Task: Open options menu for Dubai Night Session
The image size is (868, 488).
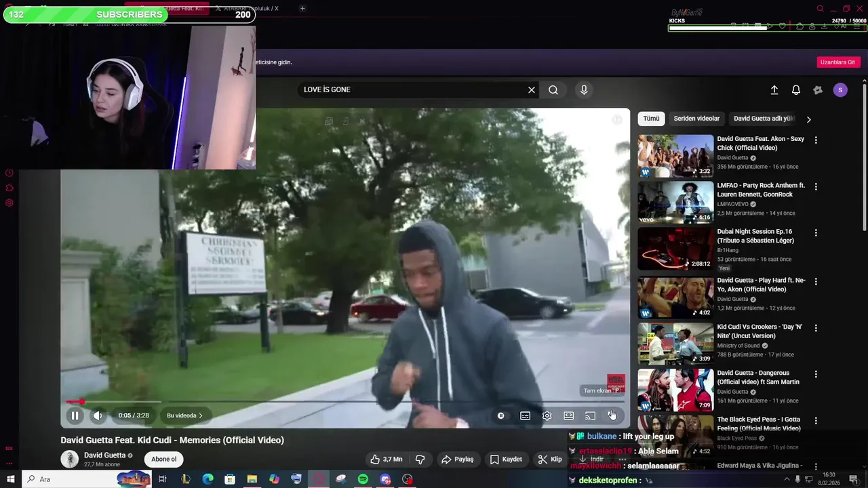Action: point(816,232)
